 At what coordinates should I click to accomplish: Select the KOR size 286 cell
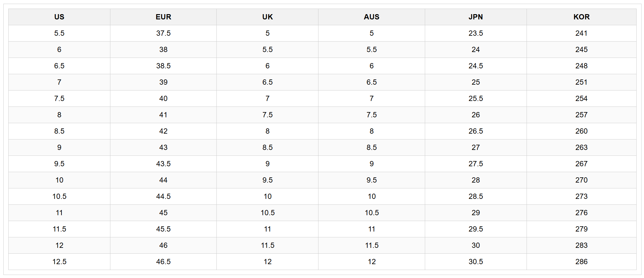pyautogui.click(x=581, y=262)
